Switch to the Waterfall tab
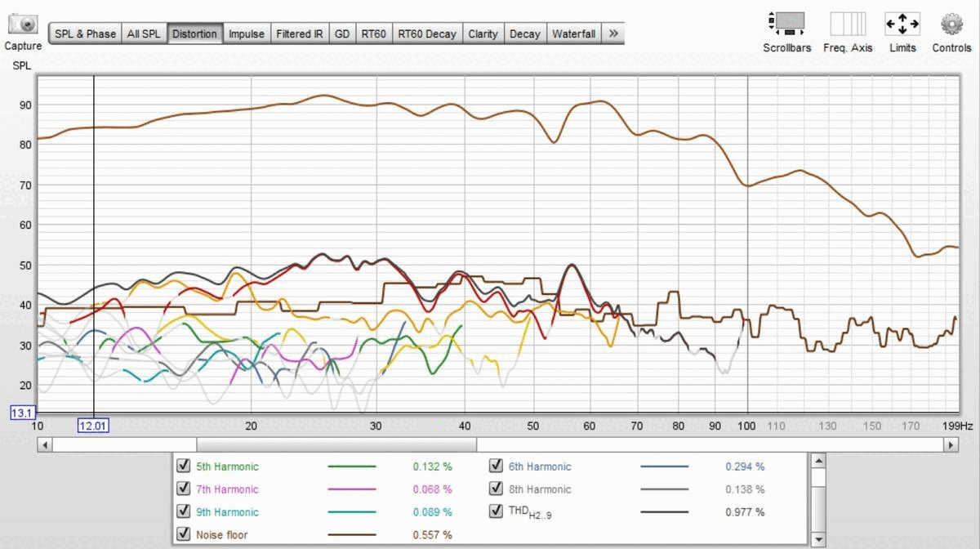Image resolution: width=980 pixels, height=549 pixels. [573, 33]
